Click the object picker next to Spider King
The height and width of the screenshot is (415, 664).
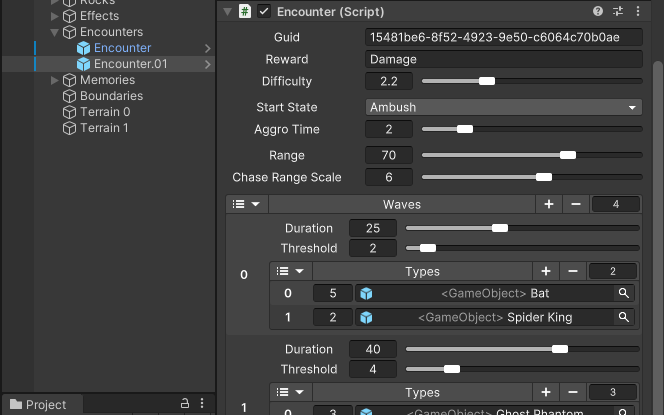(x=624, y=317)
